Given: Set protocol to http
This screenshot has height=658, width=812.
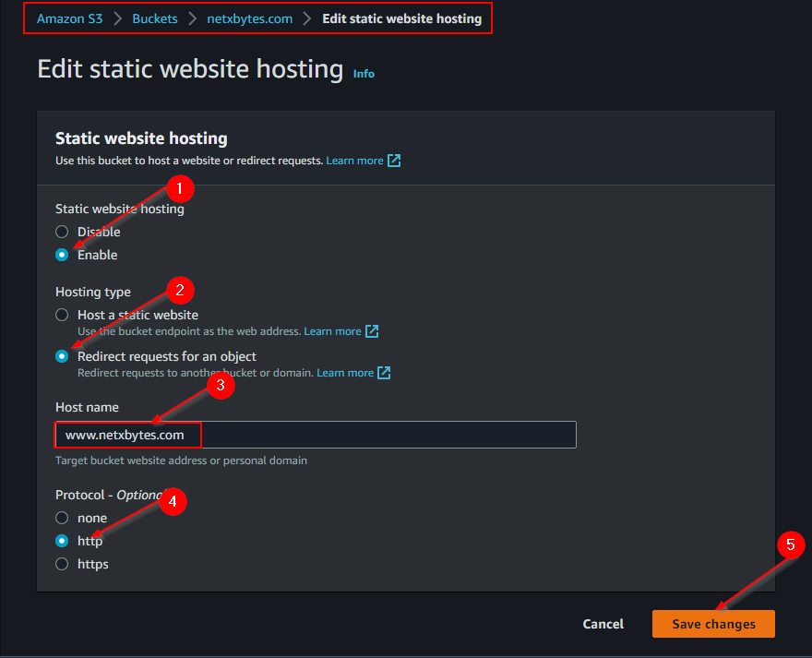Looking at the screenshot, I should tap(62, 541).
